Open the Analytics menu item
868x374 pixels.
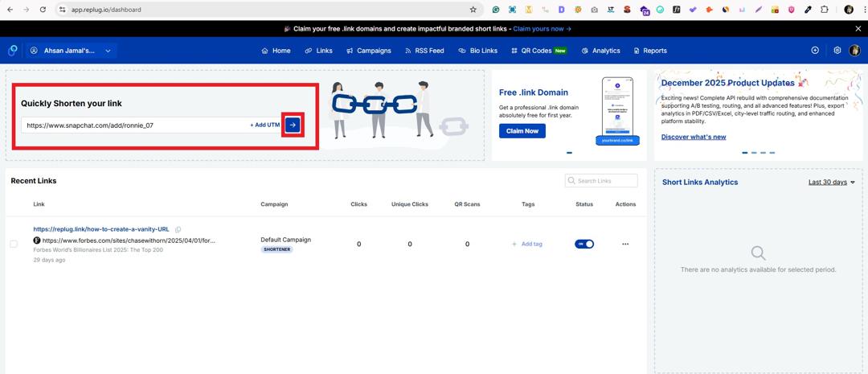(600, 51)
